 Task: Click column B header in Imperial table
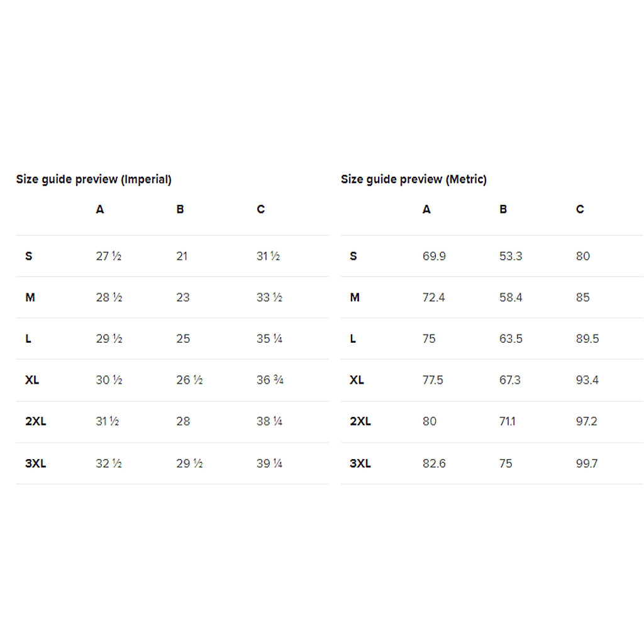pos(180,209)
